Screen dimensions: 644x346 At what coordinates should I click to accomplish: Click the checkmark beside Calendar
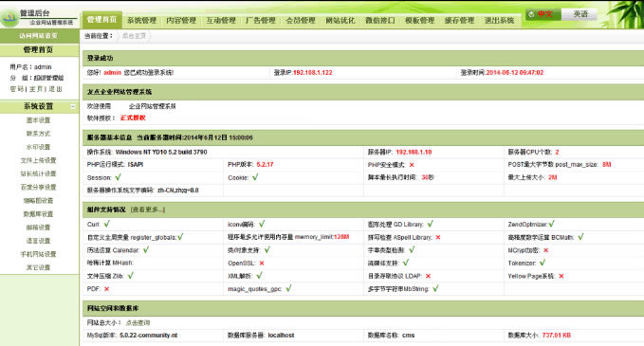[x=146, y=250]
